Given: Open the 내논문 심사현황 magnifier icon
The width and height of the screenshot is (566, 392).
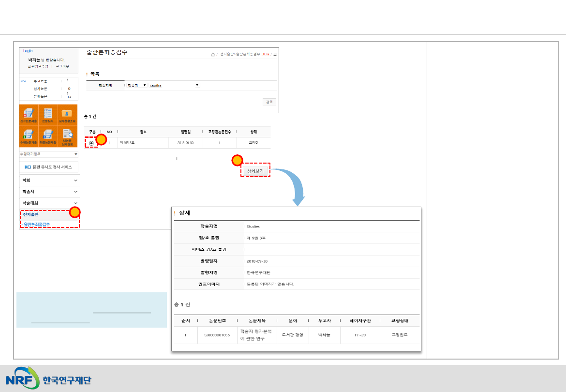Looking at the screenshot, I should click(68, 136).
